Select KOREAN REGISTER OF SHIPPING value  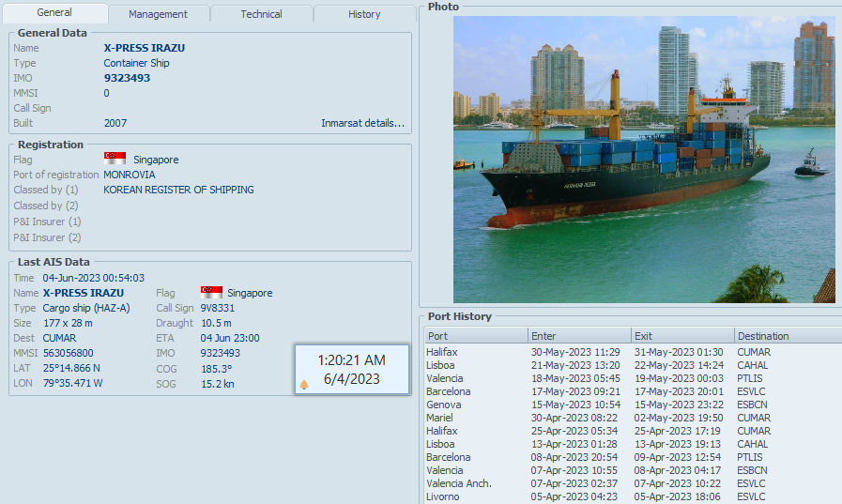coord(178,190)
